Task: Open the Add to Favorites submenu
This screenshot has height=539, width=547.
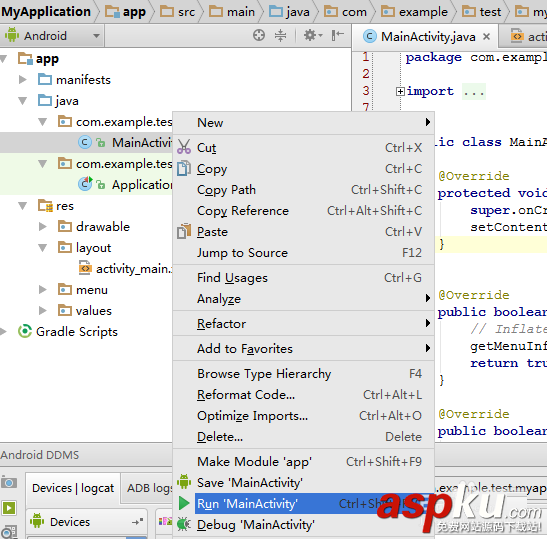Action: tap(304, 349)
